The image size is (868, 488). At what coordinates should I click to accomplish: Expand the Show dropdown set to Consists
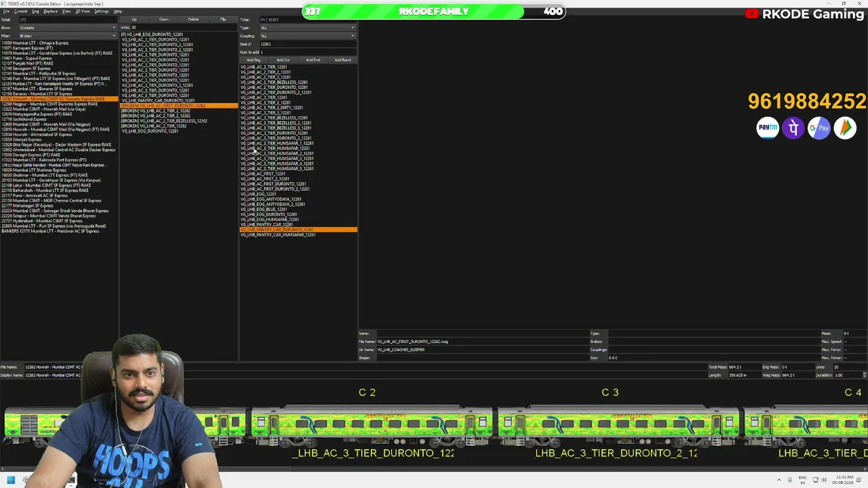tap(68, 28)
